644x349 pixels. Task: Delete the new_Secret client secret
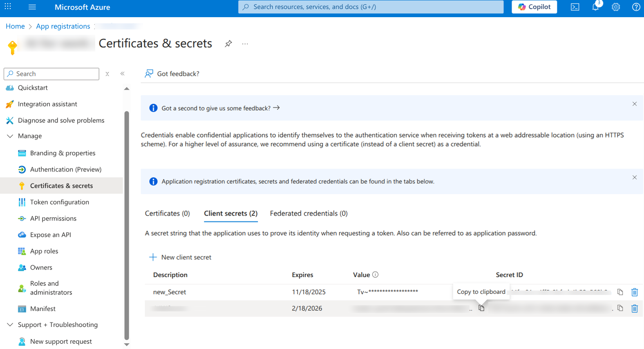[x=635, y=292]
